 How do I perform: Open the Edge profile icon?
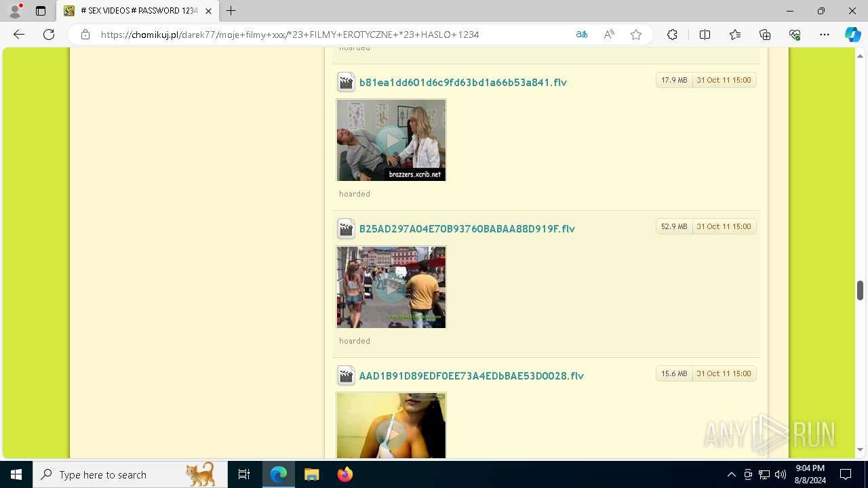click(x=15, y=11)
